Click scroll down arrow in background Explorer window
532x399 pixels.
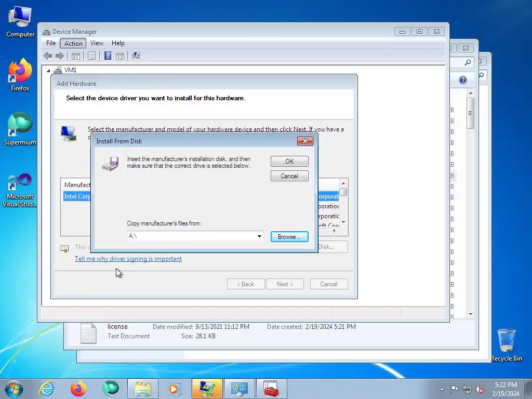pos(470,314)
